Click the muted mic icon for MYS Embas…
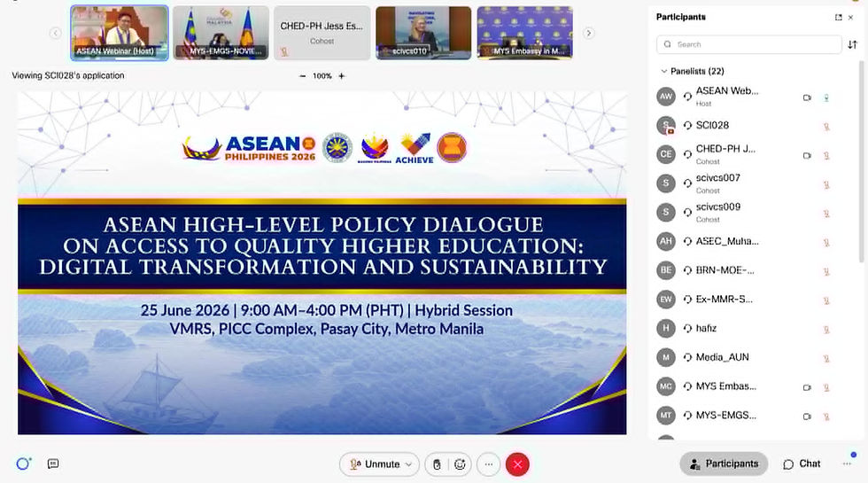The image size is (868, 483). pyautogui.click(x=825, y=388)
